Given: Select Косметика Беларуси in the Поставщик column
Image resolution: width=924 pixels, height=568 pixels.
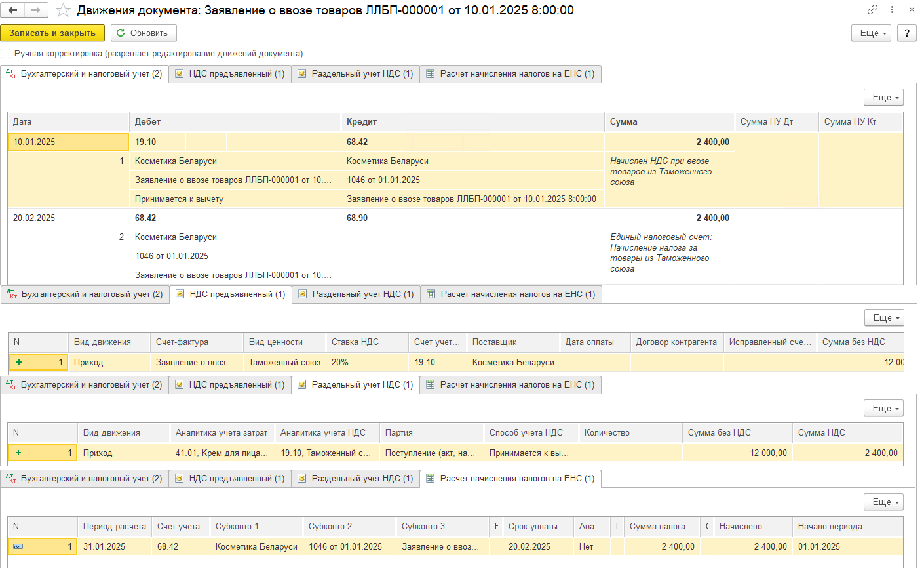Looking at the screenshot, I should [513, 363].
